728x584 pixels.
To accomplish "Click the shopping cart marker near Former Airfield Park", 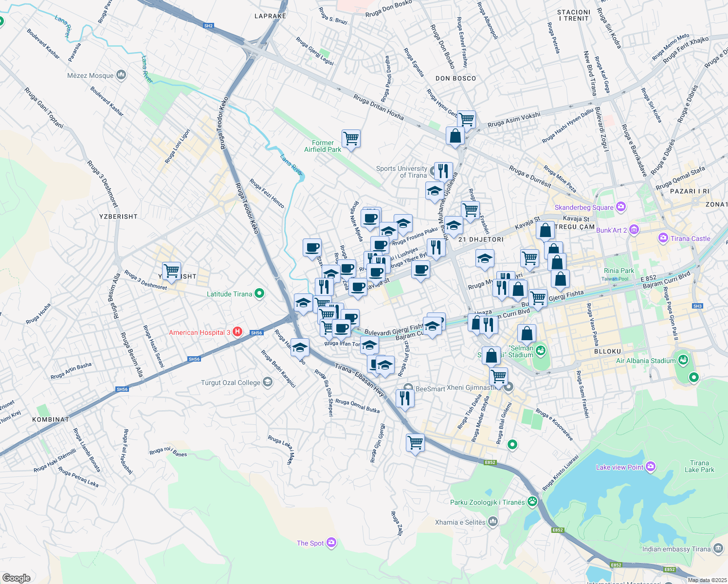I will tap(351, 139).
